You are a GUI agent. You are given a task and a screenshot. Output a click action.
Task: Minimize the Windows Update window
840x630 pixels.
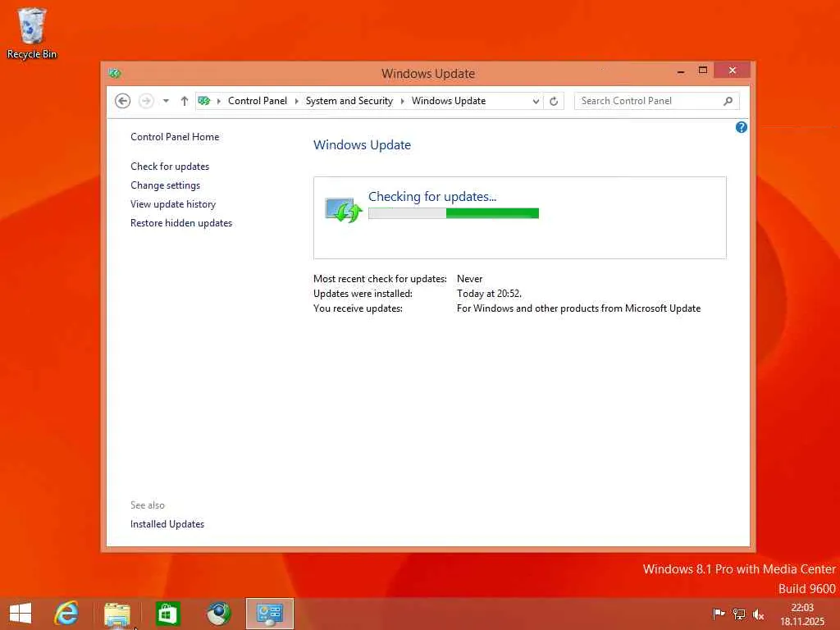click(681, 71)
